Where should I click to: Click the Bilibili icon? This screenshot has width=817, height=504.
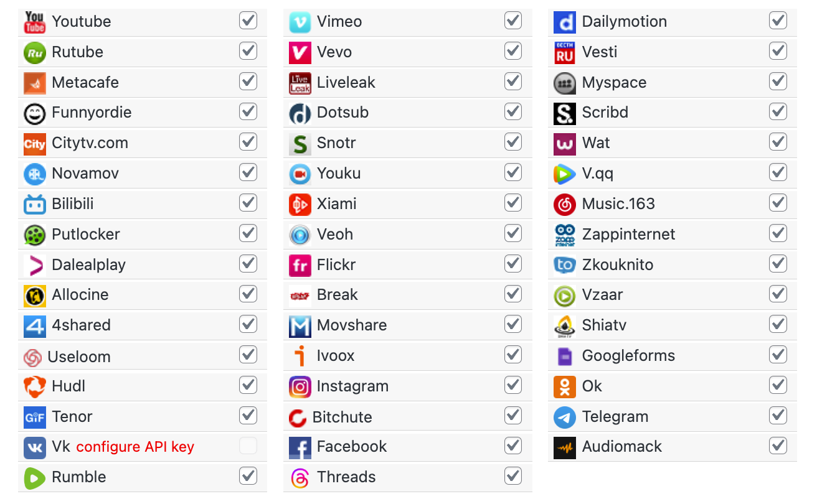tap(34, 203)
